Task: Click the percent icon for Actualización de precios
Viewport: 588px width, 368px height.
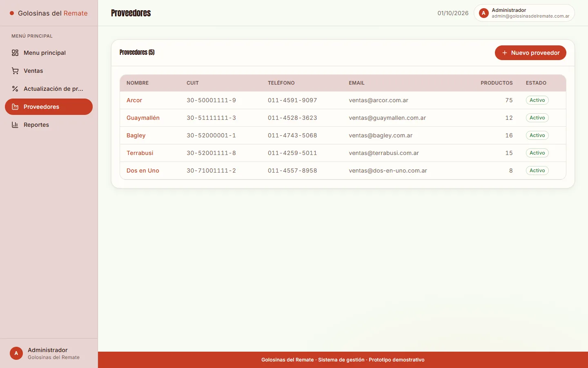Action: [15, 89]
